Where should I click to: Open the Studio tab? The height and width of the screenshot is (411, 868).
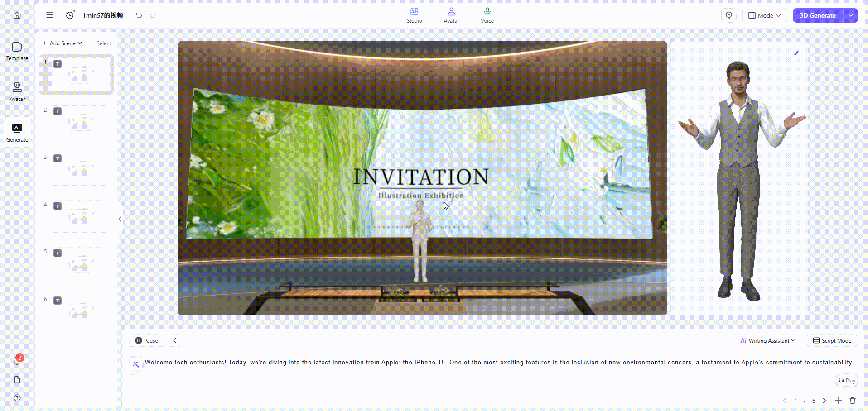click(414, 15)
